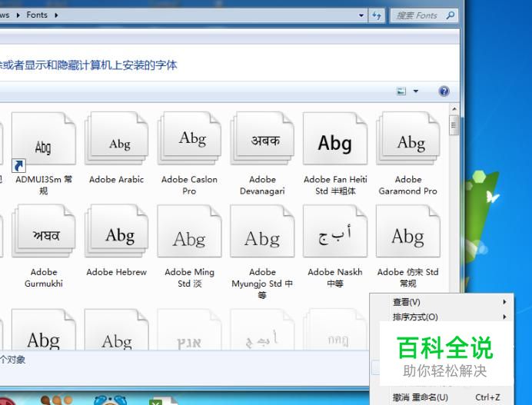Viewport: 532px width, 405px height.
Task: Select the Adobe 仿宋 Std font icon
Action: point(408,231)
